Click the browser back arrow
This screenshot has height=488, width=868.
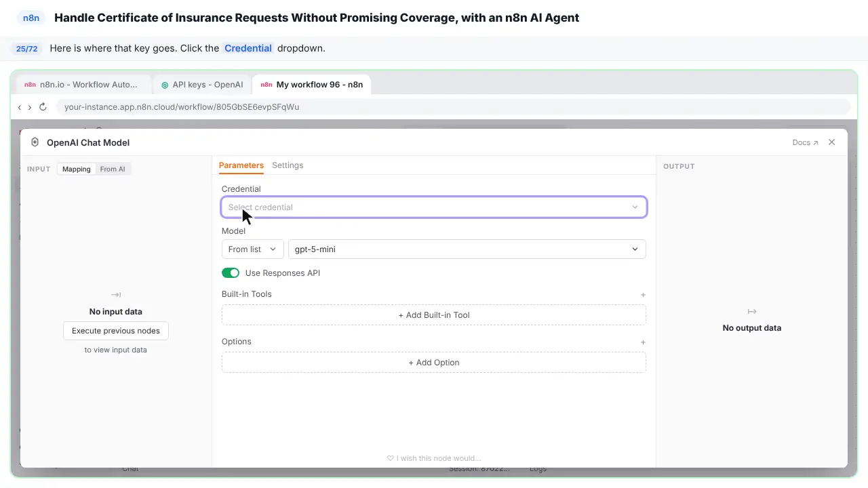(20, 107)
